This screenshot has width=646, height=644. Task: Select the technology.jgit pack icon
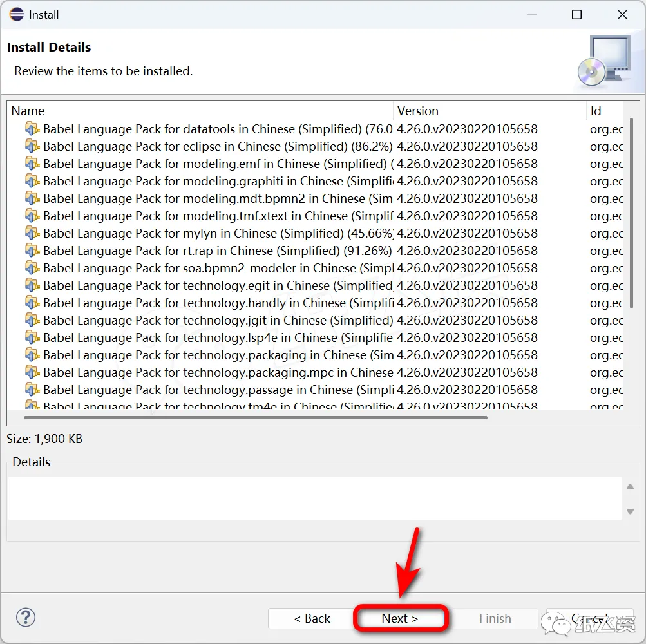pyautogui.click(x=32, y=319)
